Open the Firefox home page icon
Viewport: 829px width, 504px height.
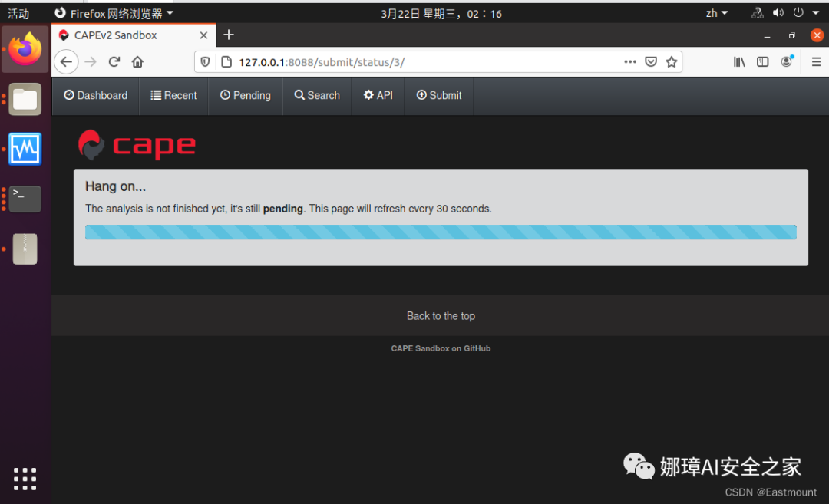click(x=137, y=62)
